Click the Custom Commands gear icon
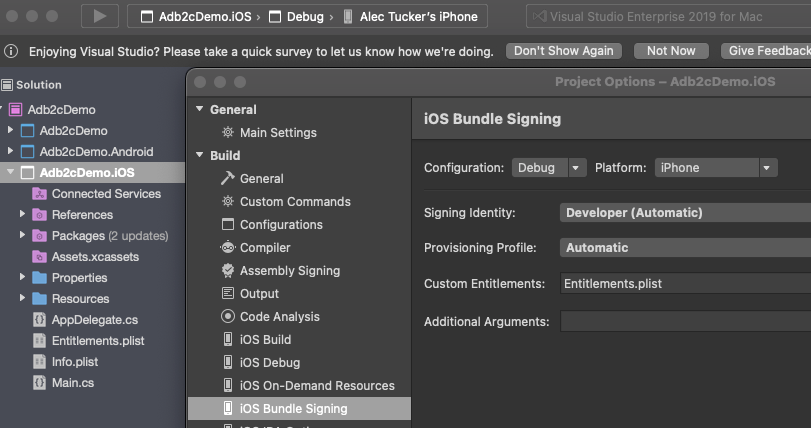 228,201
